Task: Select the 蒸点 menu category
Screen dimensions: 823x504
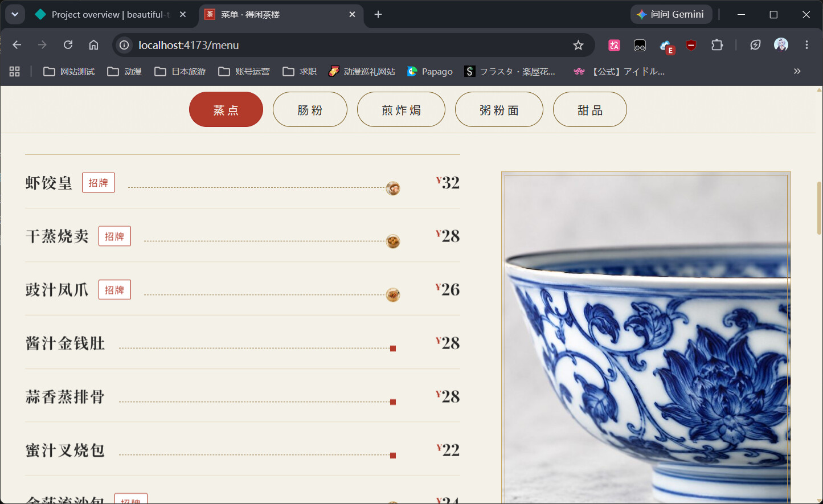Action: (x=226, y=110)
